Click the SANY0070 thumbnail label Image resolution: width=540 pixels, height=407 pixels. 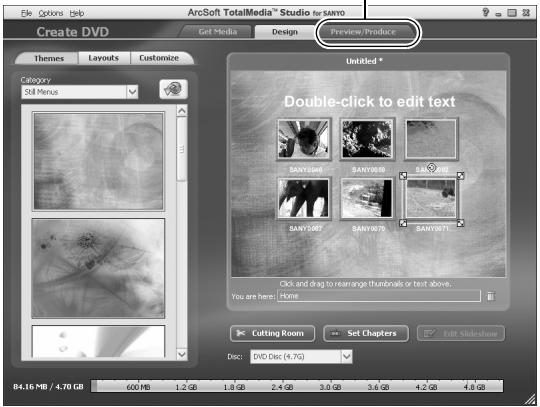[x=368, y=229]
